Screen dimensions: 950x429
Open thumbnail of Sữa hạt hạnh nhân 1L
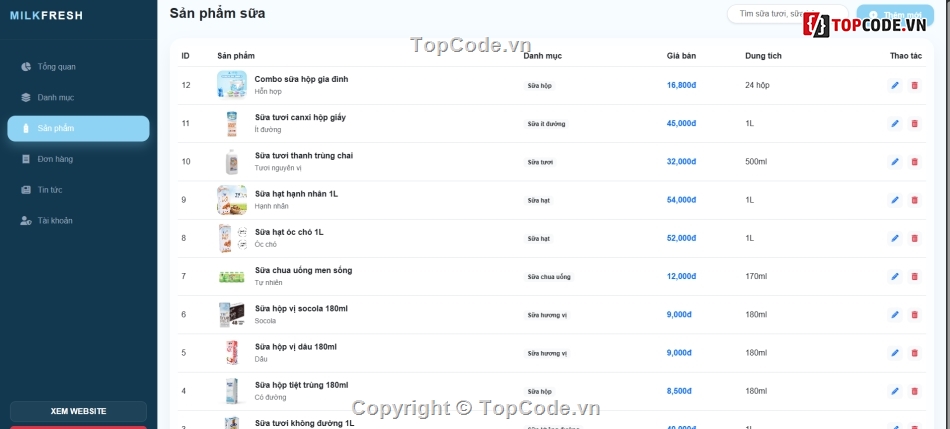tap(232, 200)
